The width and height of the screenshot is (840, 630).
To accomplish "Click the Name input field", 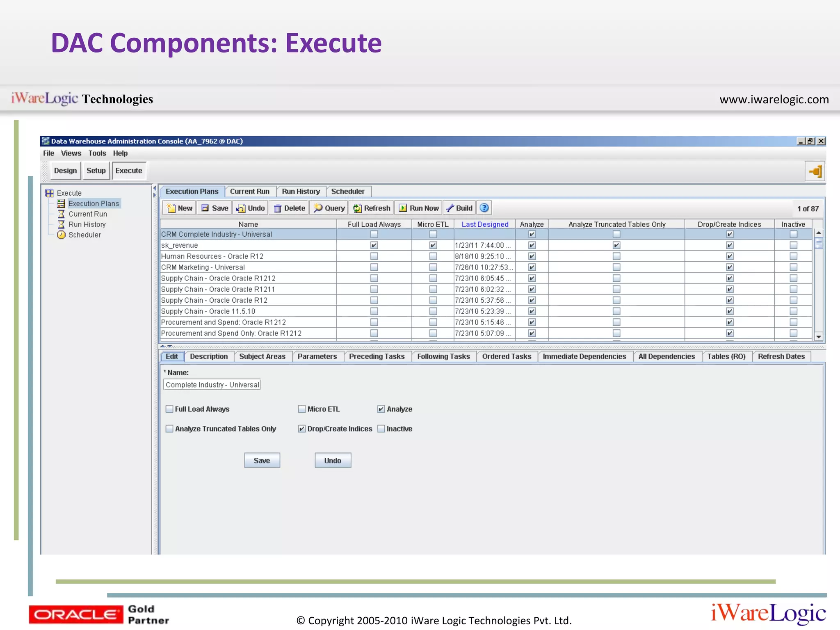I will click(212, 385).
